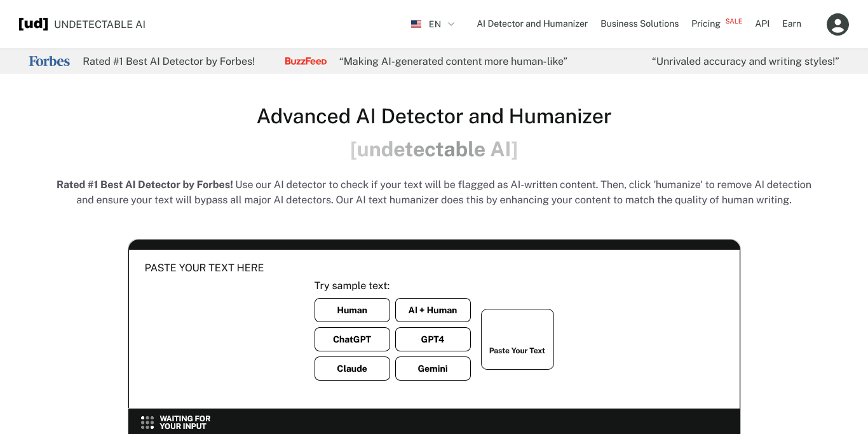Click 'Rated #1 Best AI Detector by Forbes!' banner text

coord(169,61)
